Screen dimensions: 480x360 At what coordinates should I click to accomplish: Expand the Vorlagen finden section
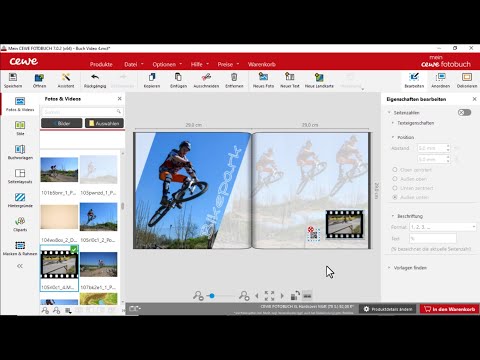(x=389, y=268)
